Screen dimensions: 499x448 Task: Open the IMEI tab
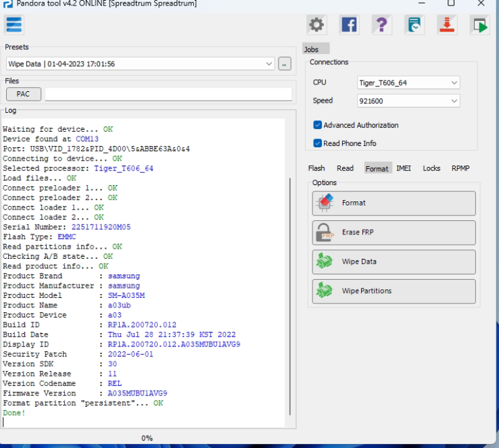coord(404,168)
